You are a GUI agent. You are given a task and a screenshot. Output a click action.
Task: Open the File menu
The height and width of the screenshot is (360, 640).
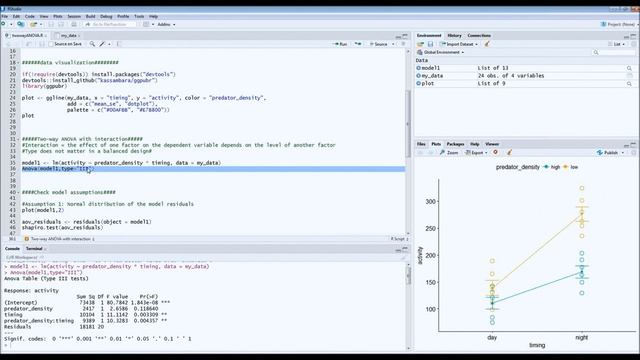point(4,16)
